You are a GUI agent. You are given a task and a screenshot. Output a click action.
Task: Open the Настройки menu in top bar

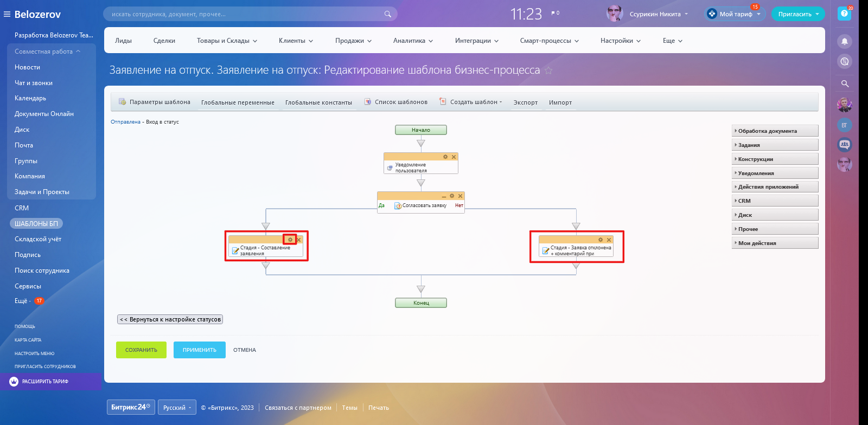coord(621,41)
